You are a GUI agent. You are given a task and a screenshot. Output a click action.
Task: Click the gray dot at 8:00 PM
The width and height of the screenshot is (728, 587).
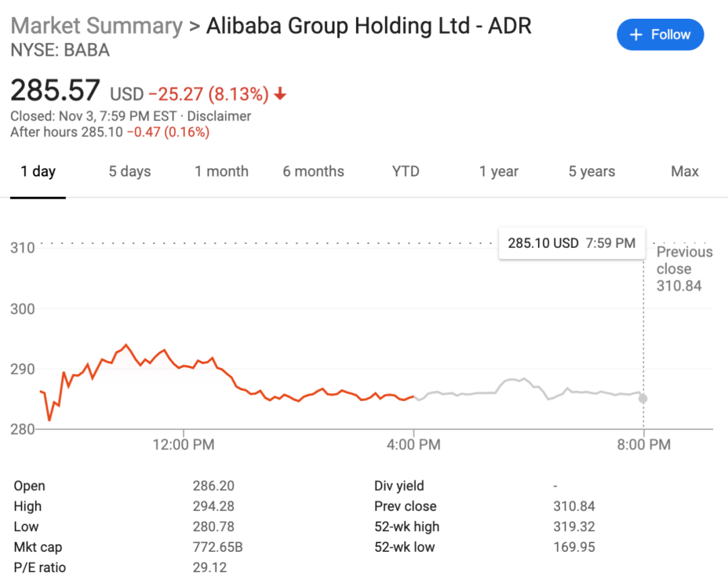tap(643, 398)
